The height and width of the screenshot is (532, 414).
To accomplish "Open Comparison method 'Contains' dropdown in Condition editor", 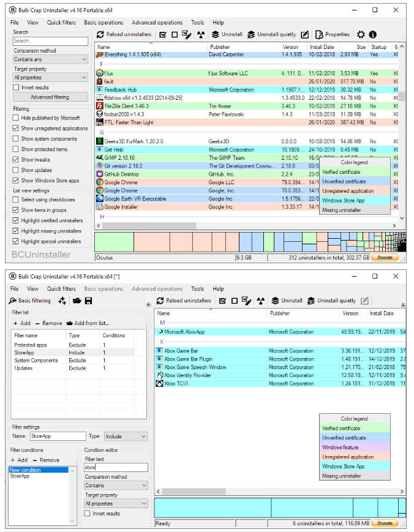I will 116,485.
